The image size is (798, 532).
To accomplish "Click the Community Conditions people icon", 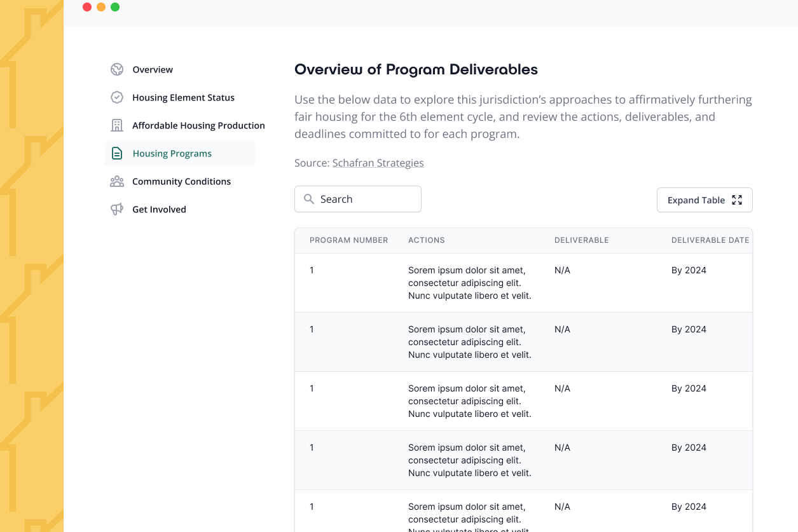I will click(116, 182).
